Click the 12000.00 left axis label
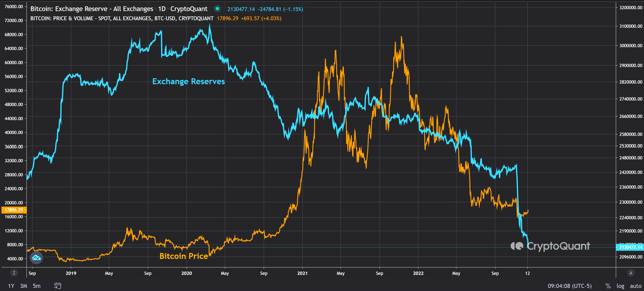Viewport: 644px width, 291px height. (x=14, y=231)
